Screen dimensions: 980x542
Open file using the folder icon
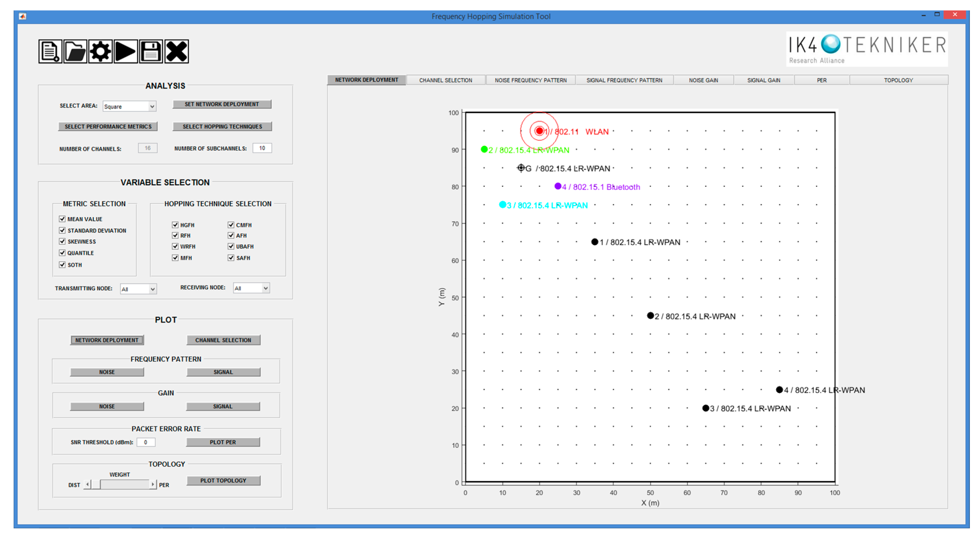[x=75, y=51]
